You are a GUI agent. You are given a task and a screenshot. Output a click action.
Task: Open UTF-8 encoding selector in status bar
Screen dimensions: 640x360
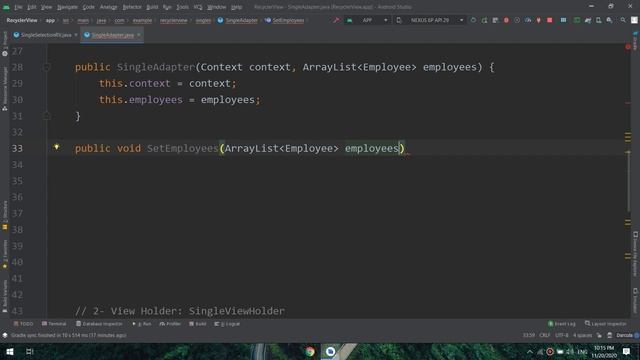(x=562, y=335)
